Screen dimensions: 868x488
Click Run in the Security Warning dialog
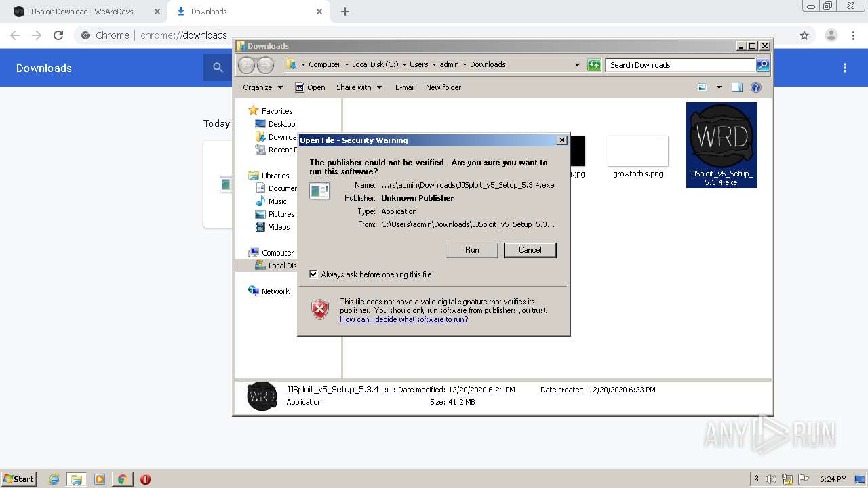[472, 250]
